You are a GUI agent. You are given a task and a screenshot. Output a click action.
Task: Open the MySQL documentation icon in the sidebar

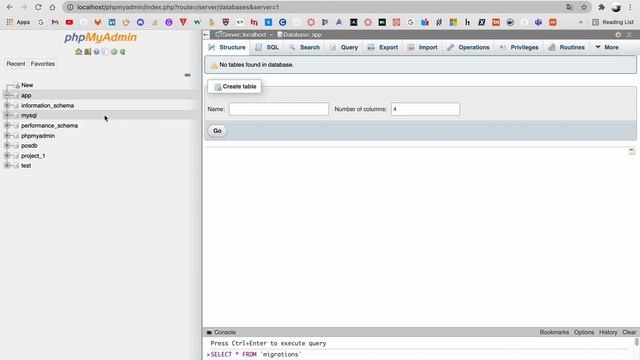(105, 52)
